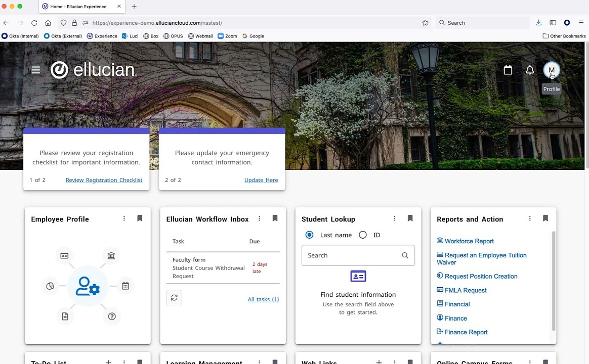Open the hamburger navigation menu
Viewport: 589px width, 364px height.
click(35, 70)
